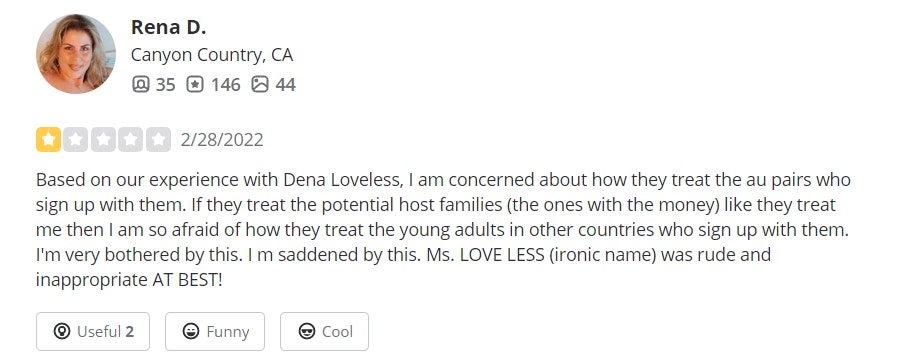Click the fifth gray rating star
Image resolution: width=901 pixels, height=361 pixels.
[159, 140]
